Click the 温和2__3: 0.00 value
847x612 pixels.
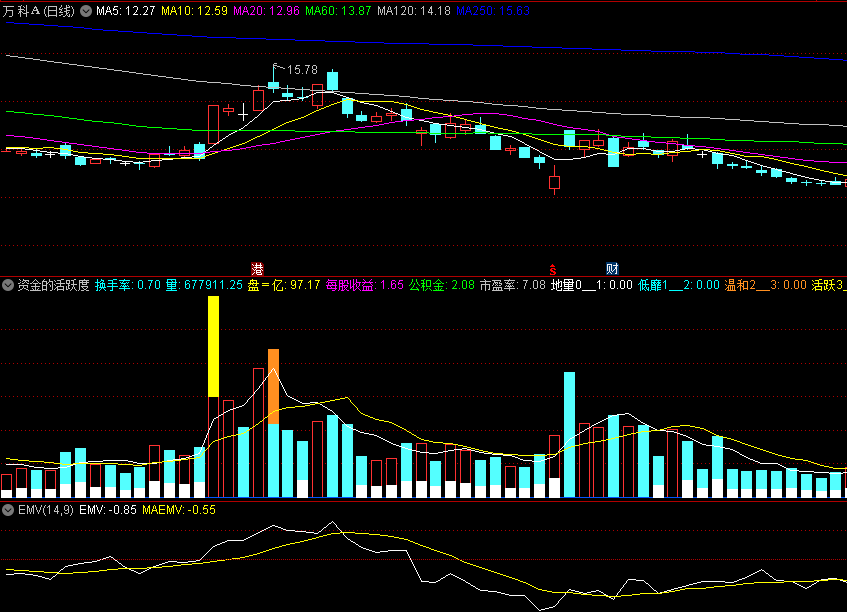765,285
